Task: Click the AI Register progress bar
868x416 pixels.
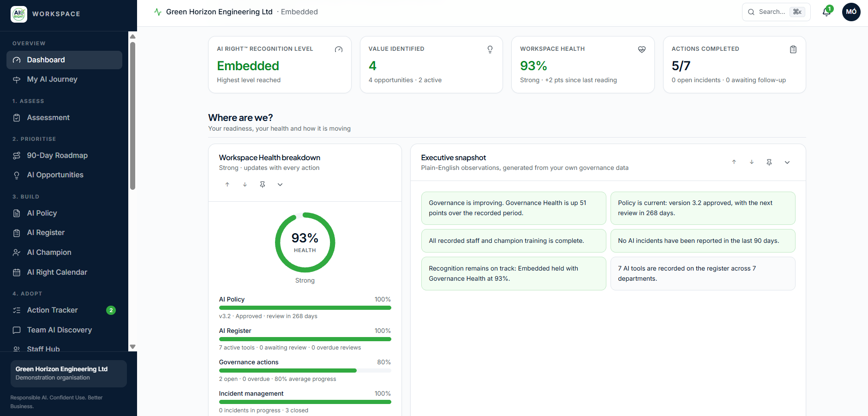Action: coord(305,339)
